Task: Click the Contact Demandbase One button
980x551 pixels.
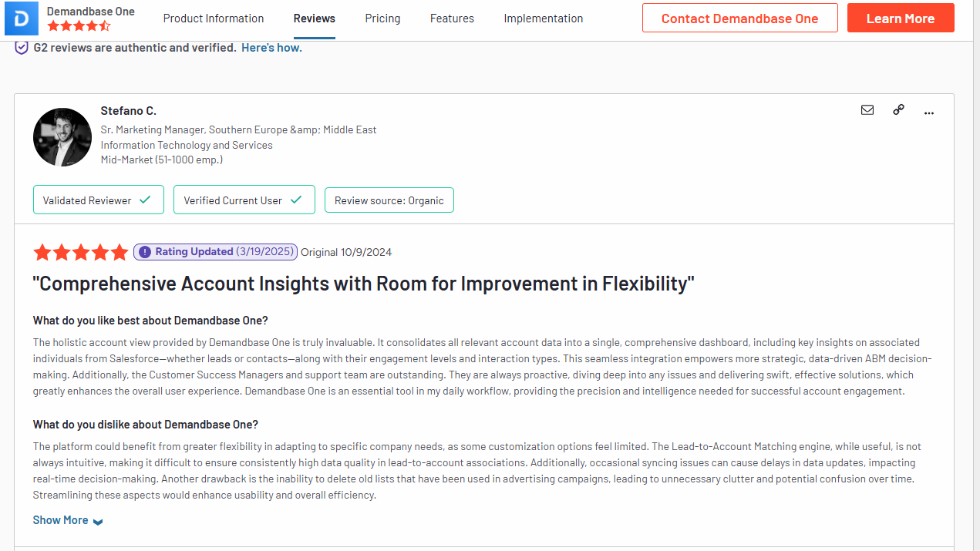Action: point(740,18)
